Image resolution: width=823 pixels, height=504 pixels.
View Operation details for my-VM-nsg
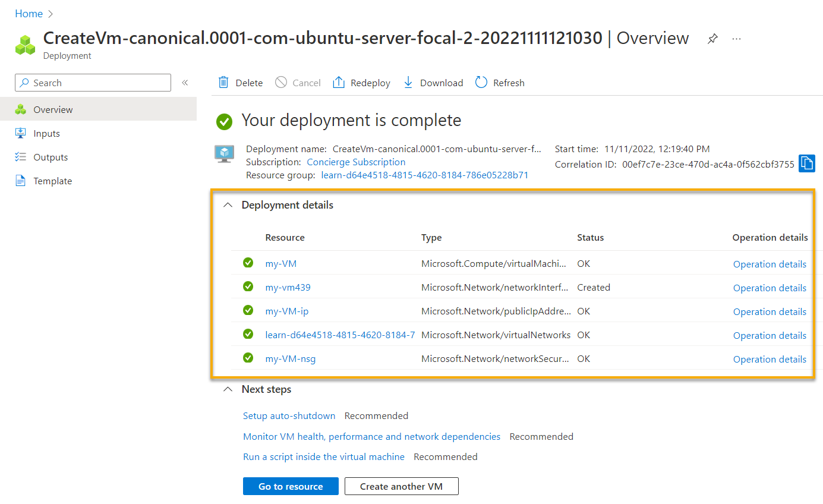point(770,359)
